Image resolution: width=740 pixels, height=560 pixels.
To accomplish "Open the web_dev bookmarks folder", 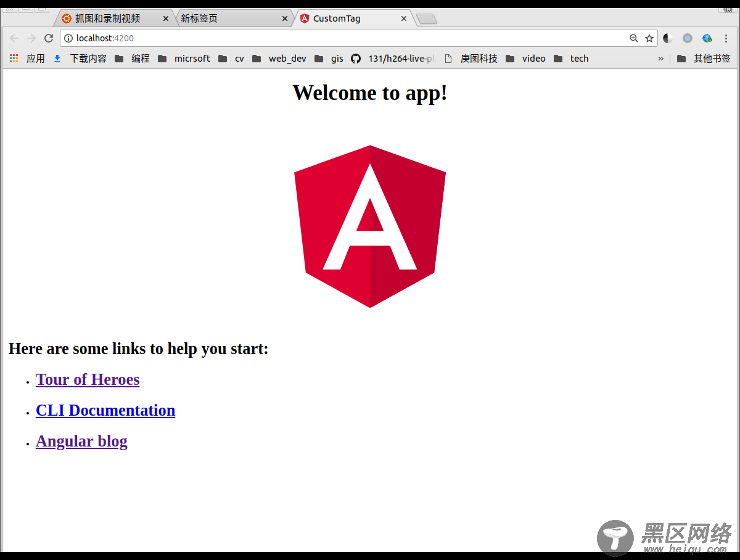I will coord(279,59).
